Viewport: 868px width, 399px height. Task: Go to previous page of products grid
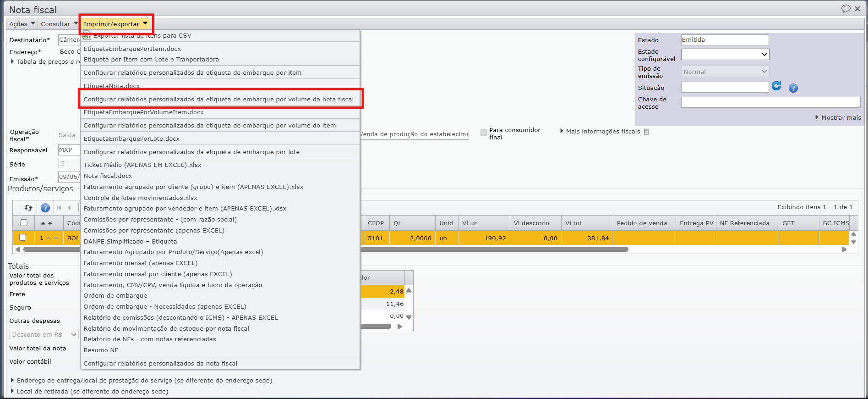pyautogui.click(x=69, y=208)
